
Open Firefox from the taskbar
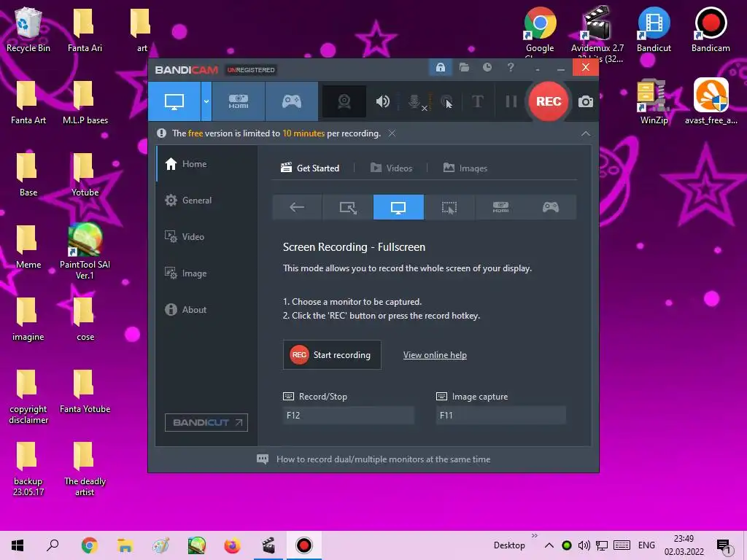232,545
